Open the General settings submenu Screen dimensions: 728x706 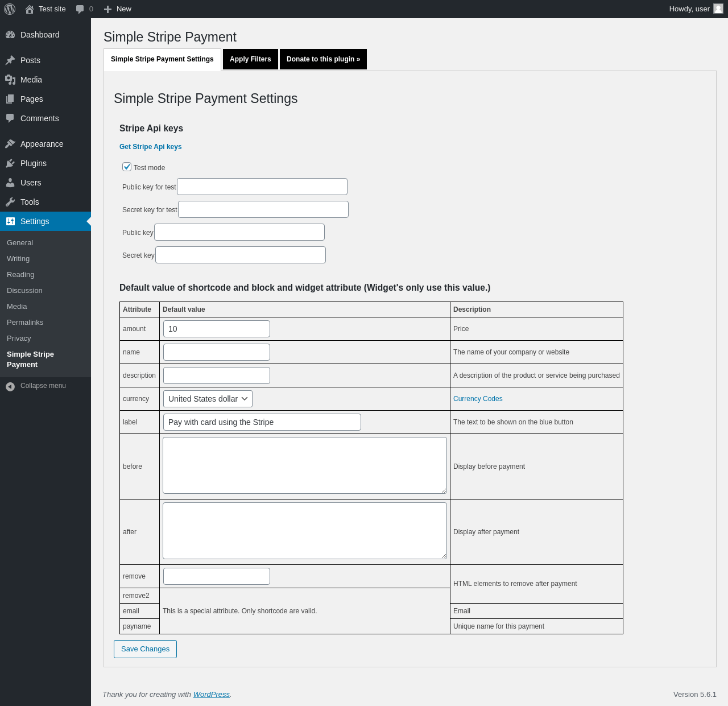[20, 243]
